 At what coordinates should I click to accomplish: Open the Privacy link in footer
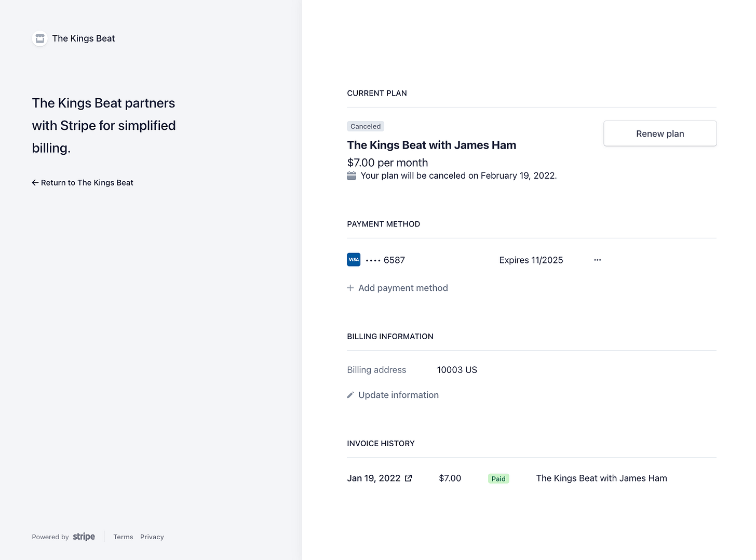152,537
